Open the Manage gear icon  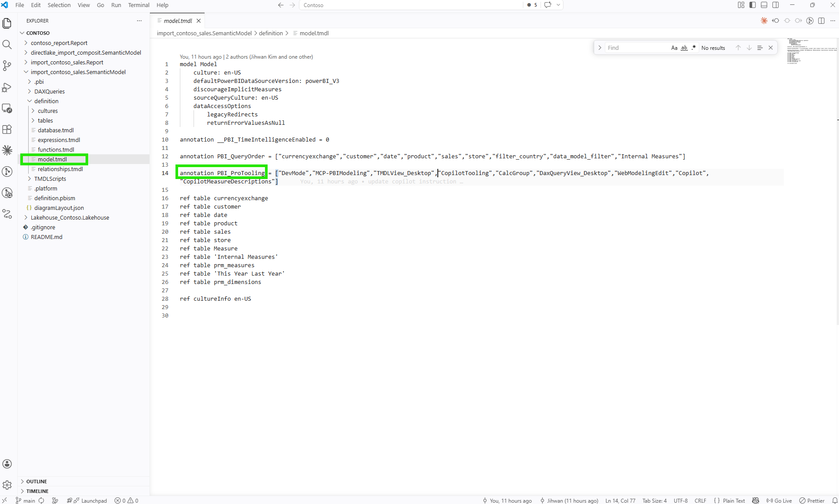coord(7,485)
